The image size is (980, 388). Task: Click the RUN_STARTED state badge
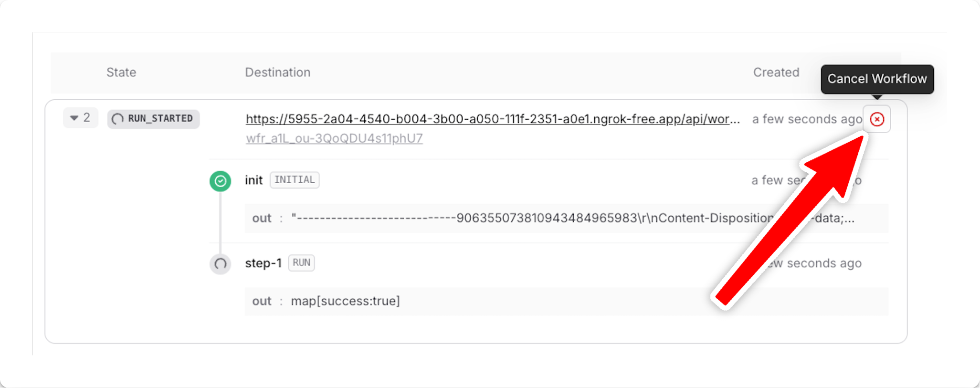(x=153, y=119)
